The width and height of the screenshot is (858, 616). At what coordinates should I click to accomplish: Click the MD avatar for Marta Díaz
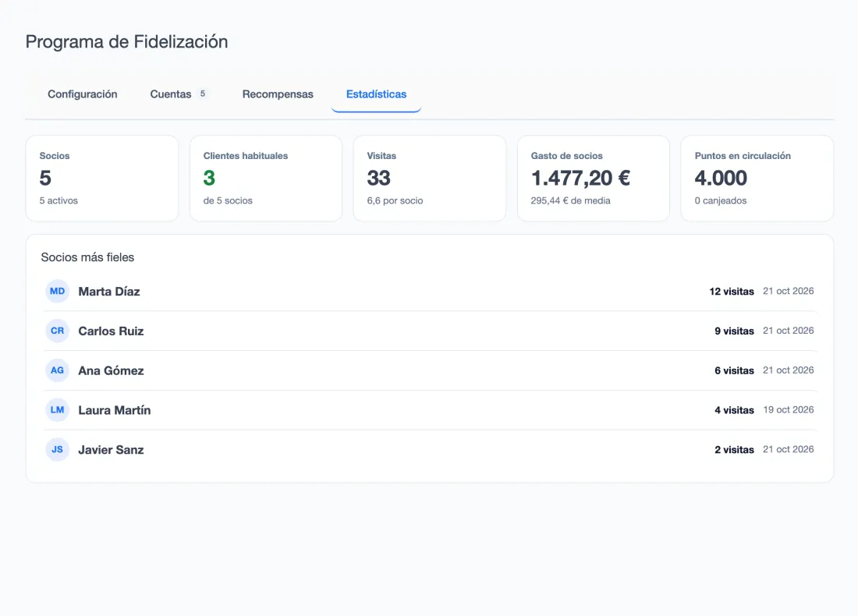(x=58, y=291)
